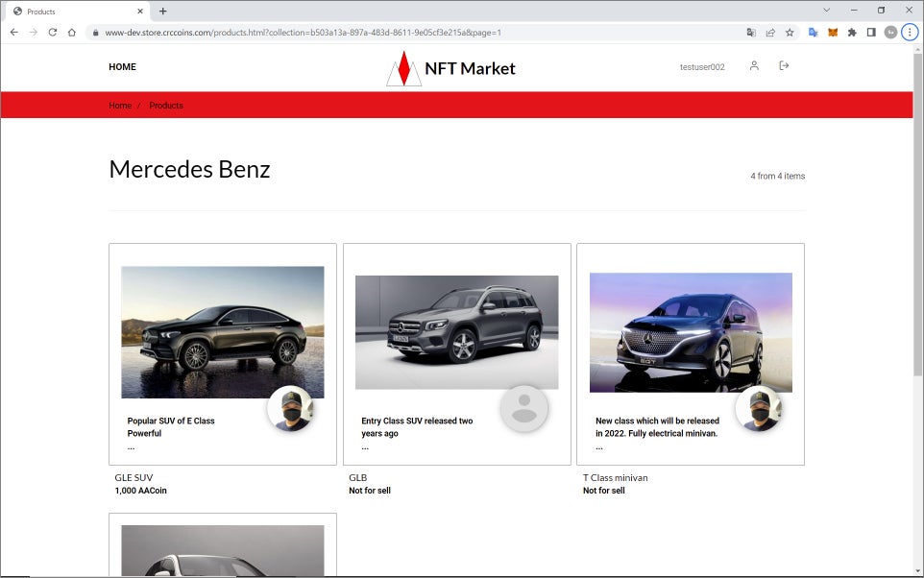Close the Products tab

point(139,12)
